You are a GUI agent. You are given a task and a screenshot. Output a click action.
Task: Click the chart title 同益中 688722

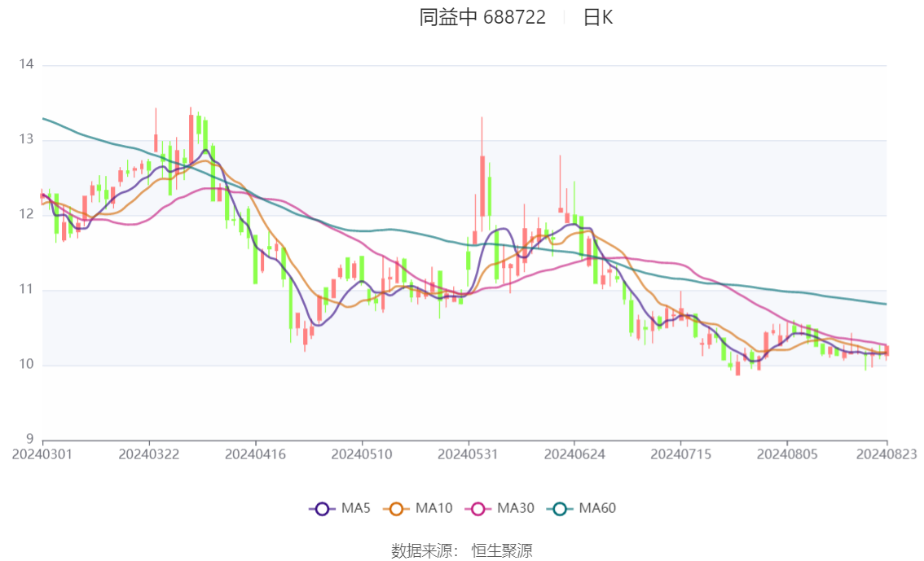pos(482,18)
